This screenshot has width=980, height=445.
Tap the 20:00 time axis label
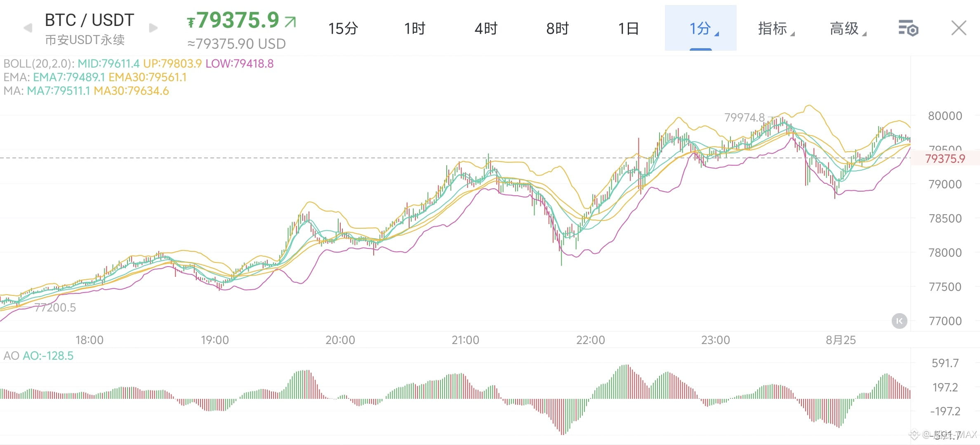(340, 340)
